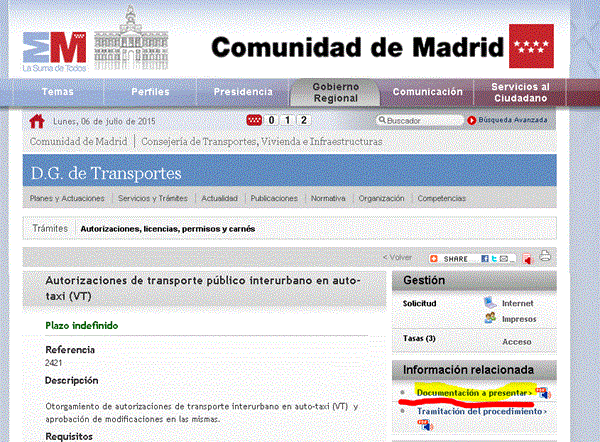
Task: Open Documentación a presentar link
Action: (x=474, y=393)
